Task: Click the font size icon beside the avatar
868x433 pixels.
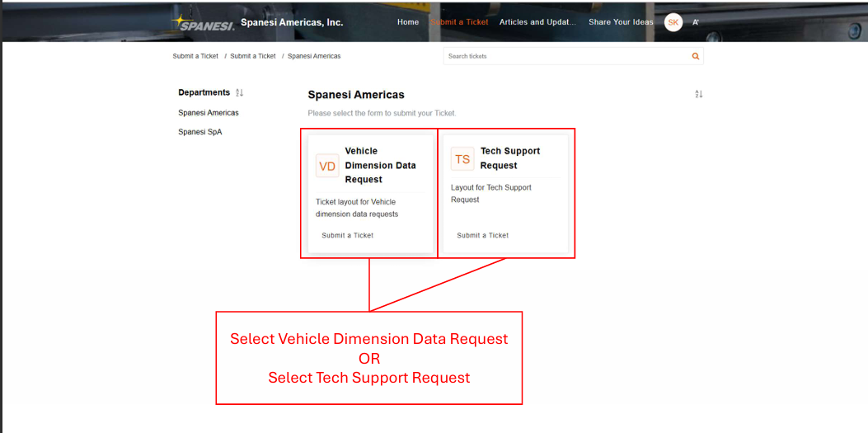Action: point(696,22)
